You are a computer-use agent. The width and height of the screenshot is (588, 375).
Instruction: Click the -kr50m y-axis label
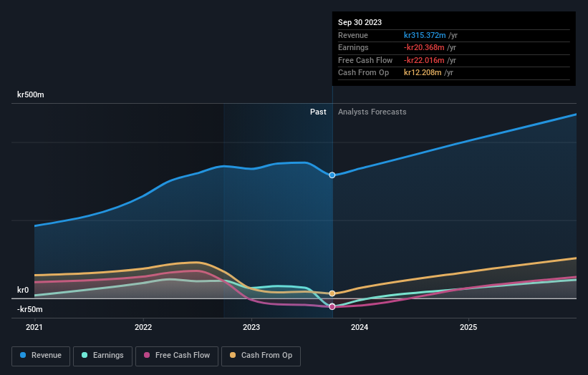click(29, 309)
